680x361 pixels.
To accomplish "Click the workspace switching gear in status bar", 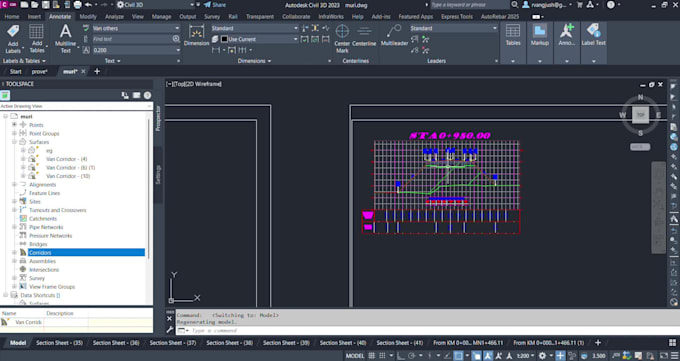I will pyautogui.click(x=543, y=356).
